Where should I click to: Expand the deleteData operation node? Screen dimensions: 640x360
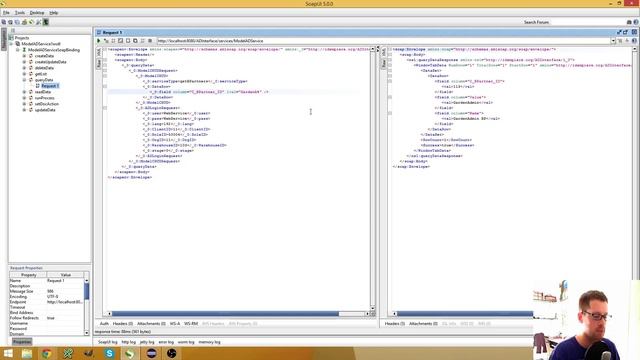(x=24, y=68)
